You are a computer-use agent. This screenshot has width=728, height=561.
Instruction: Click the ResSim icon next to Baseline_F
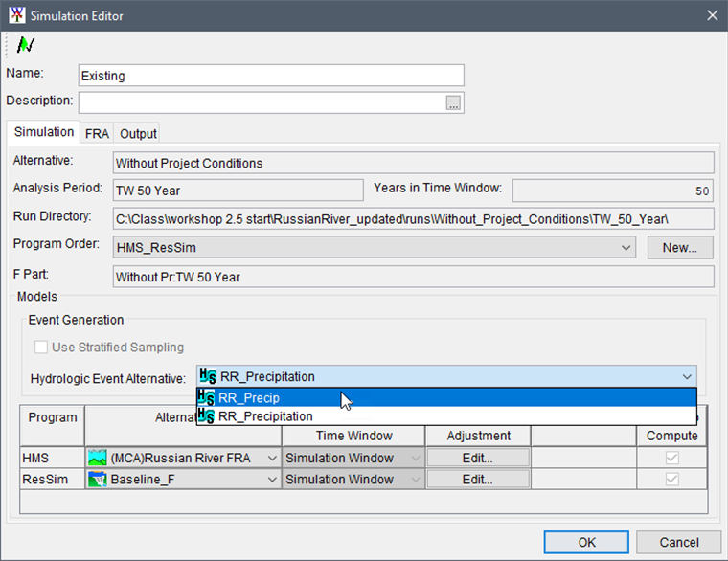[x=98, y=480]
